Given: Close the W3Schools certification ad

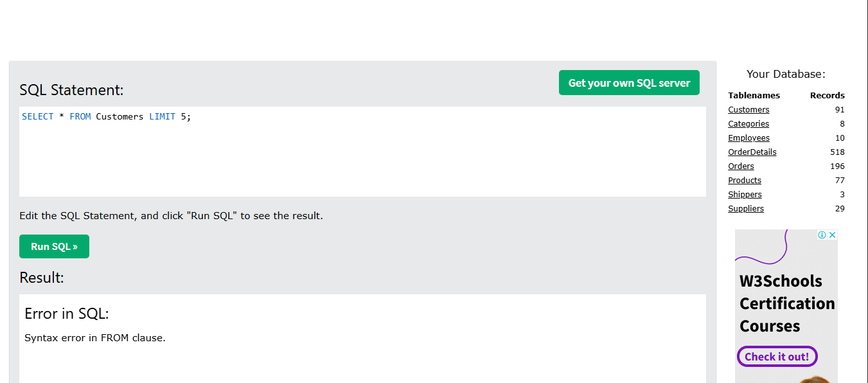Looking at the screenshot, I should point(832,235).
